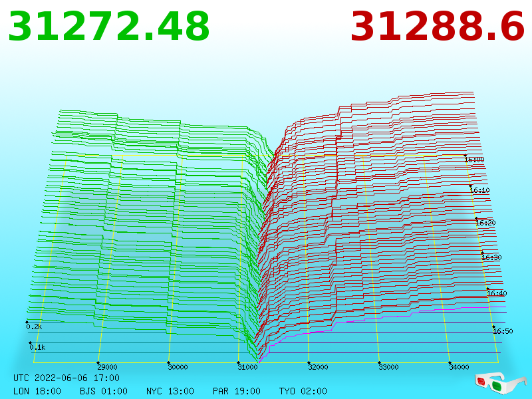532x399 pixels.
Task: Click the 34000 price axis label
Action: click(x=459, y=367)
